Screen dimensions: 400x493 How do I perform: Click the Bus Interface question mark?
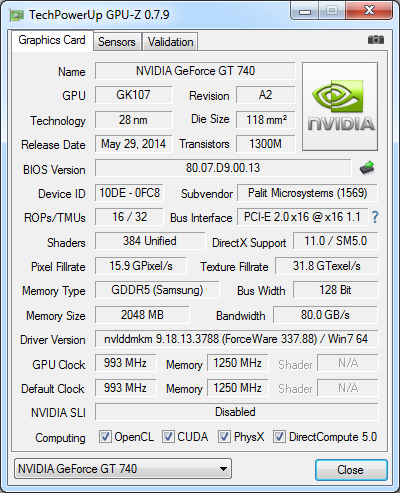[375, 217]
